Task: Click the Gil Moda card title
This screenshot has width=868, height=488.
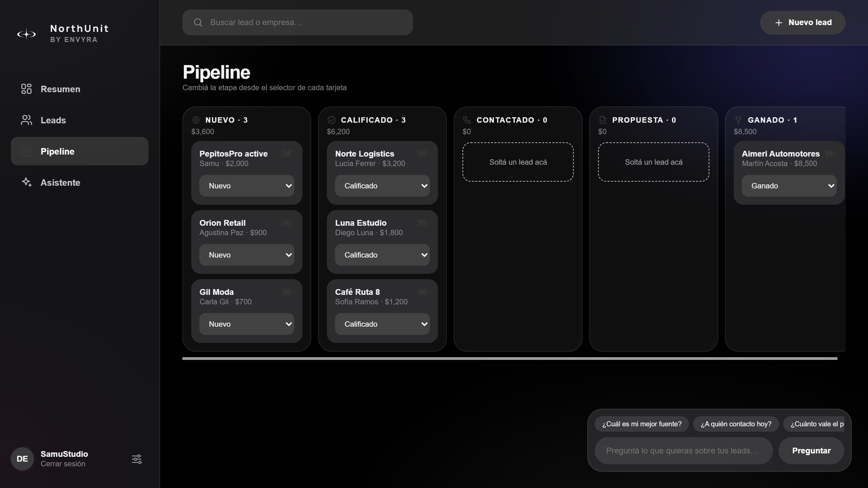Action: click(217, 292)
